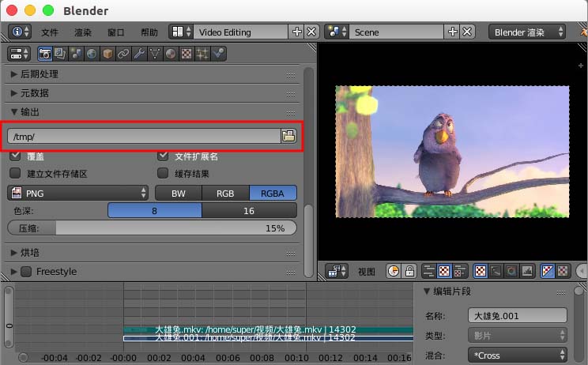Expand the Freestyle panel

coord(14,271)
